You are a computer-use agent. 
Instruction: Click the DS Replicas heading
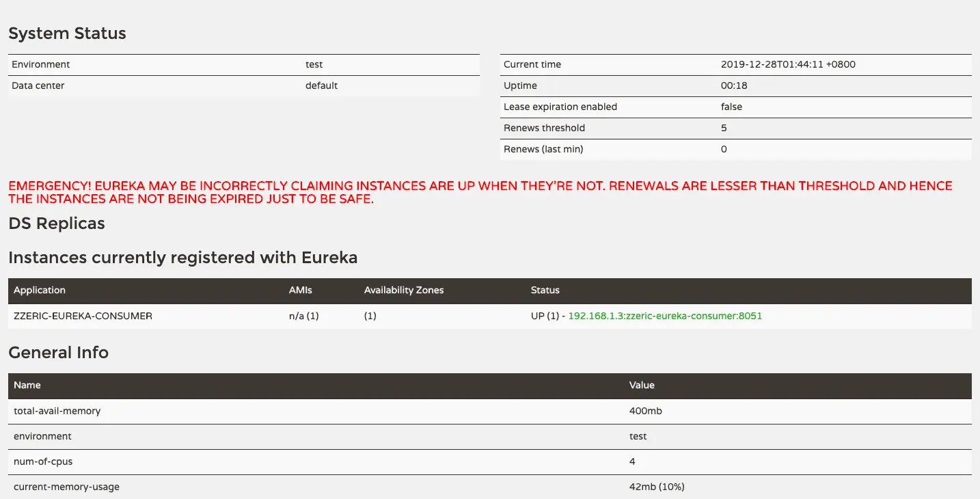coord(57,224)
